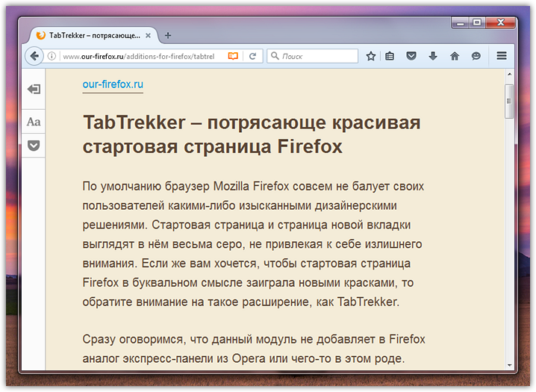Close the Firefox window
This screenshot has height=392, width=536.
(x=500, y=23)
